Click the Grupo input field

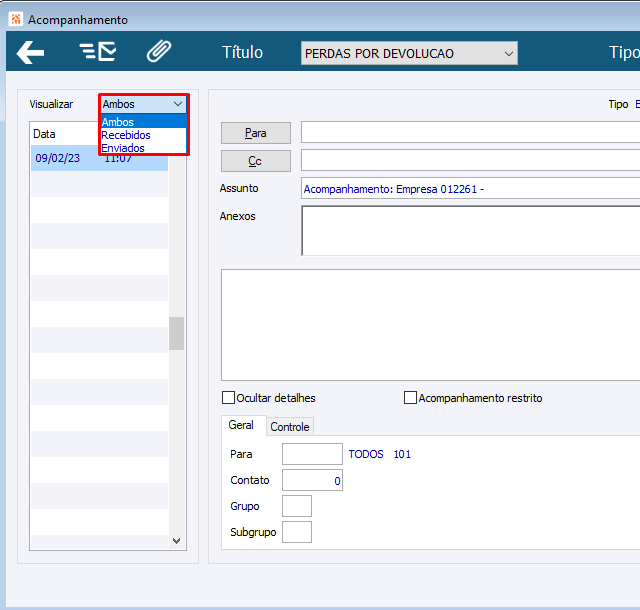point(297,506)
